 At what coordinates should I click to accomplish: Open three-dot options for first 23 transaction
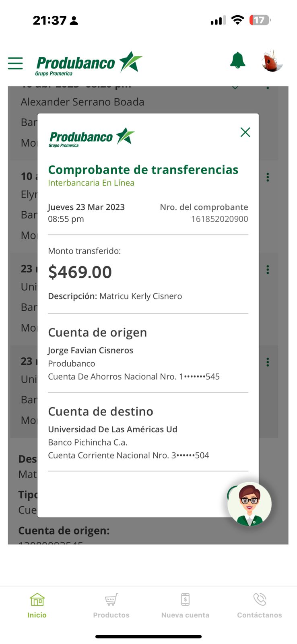click(268, 270)
